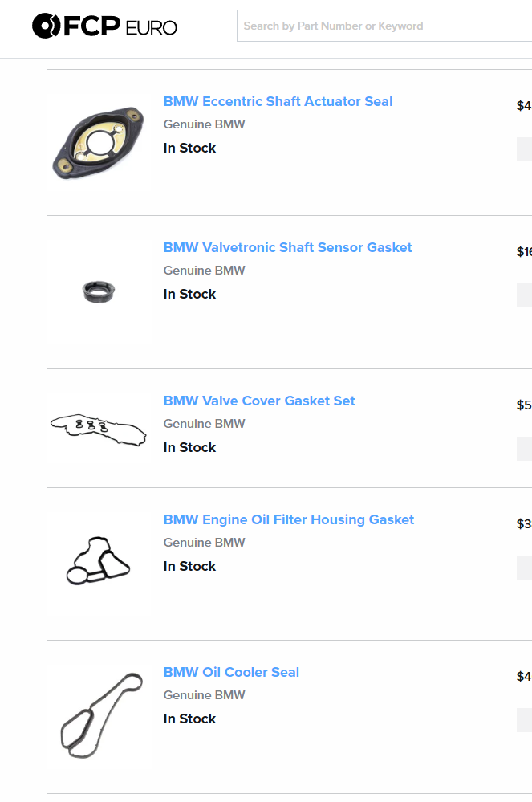Click the Valve Cover Gasket Set image

[x=98, y=428]
